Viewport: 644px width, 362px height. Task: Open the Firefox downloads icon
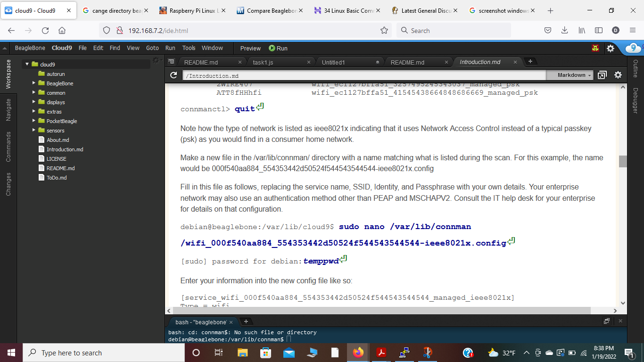[x=564, y=30]
